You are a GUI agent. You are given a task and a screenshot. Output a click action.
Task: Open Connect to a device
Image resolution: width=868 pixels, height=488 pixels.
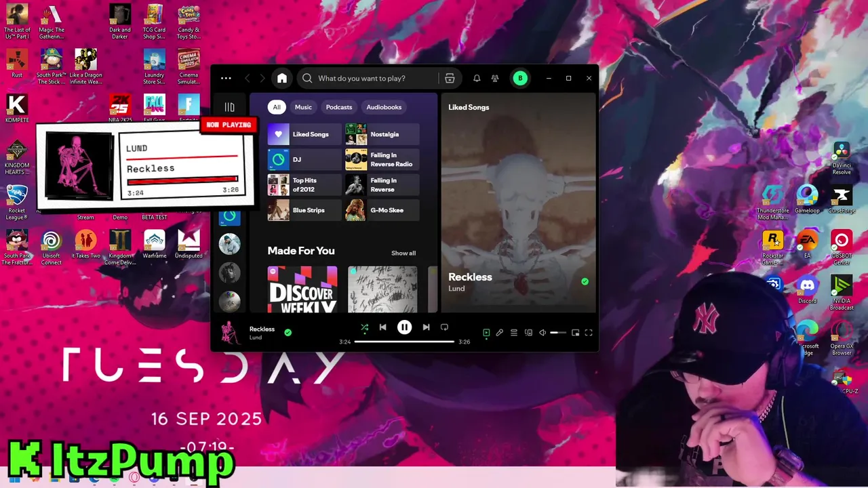[x=528, y=333]
